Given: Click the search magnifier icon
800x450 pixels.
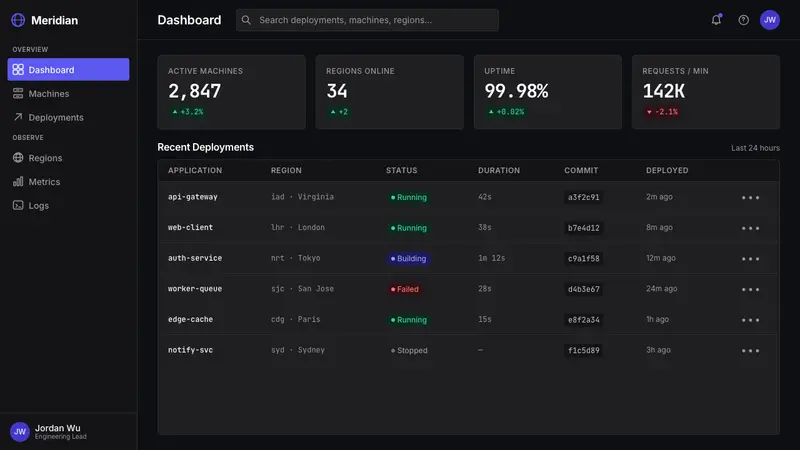Looking at the screenshot, I should click(x=246, y=20).
